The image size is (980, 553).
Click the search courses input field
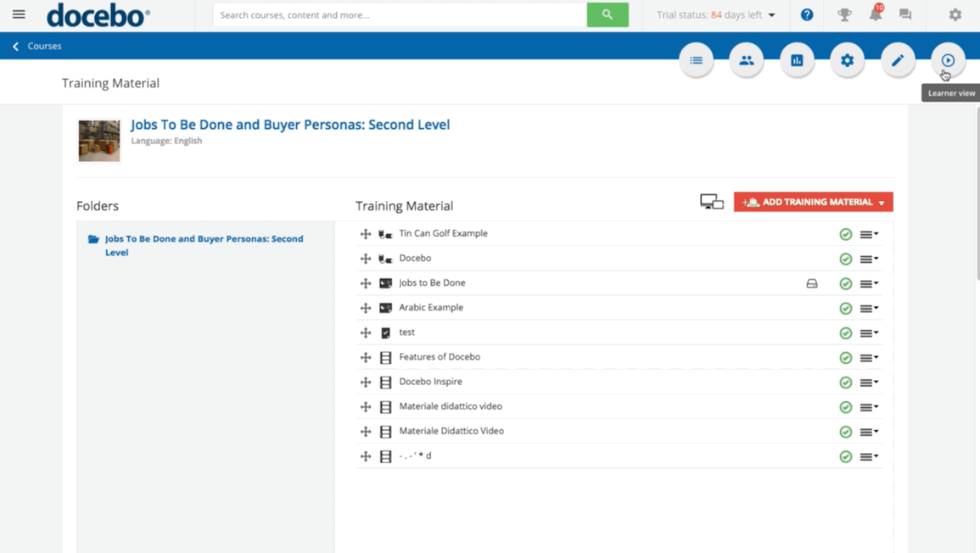400,15
